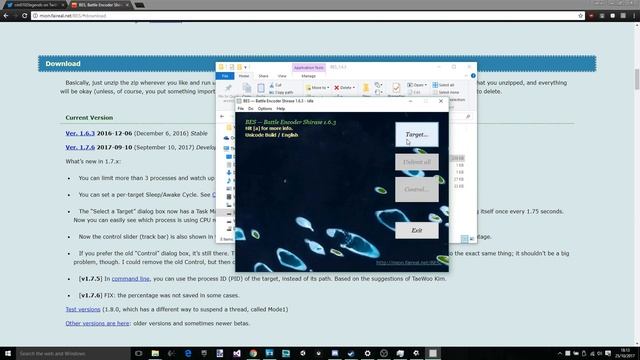The height and width of the screenshot is (360, 640).
Task: Show hidden system tray icons
Action: 560,353
